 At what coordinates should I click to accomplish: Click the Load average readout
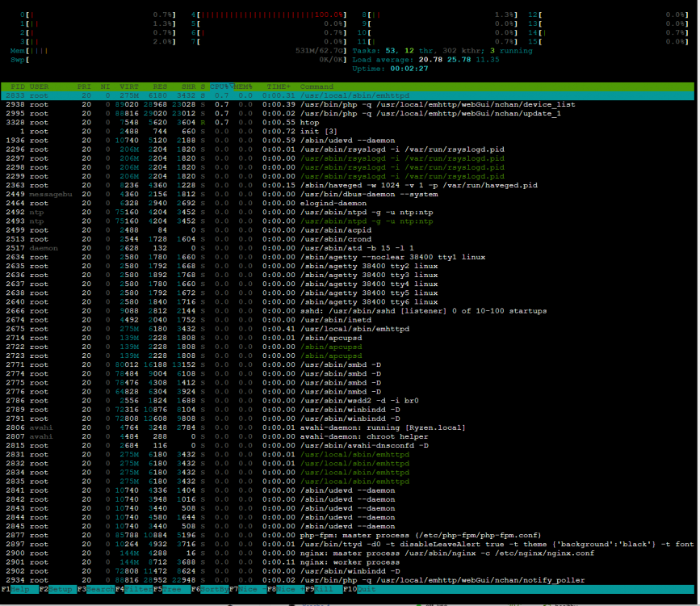pyautogui.click(x=425, y=60)
